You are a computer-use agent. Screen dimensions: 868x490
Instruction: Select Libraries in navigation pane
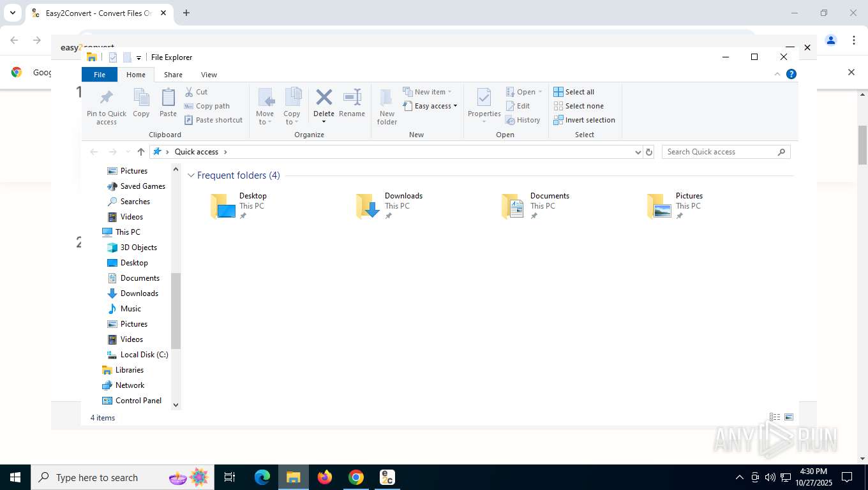coord(123,370)
